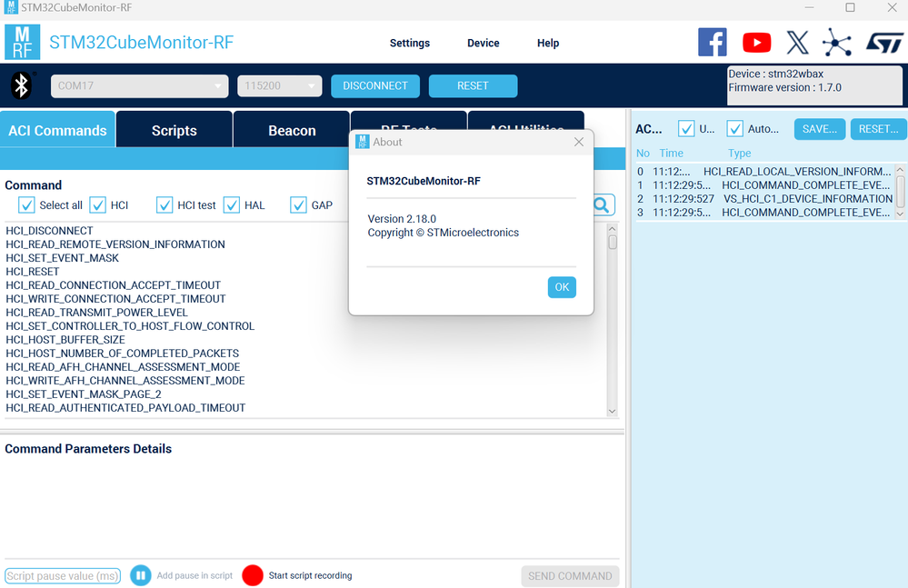
Task: Click the Script pause value input field
Action: point(63,576)
